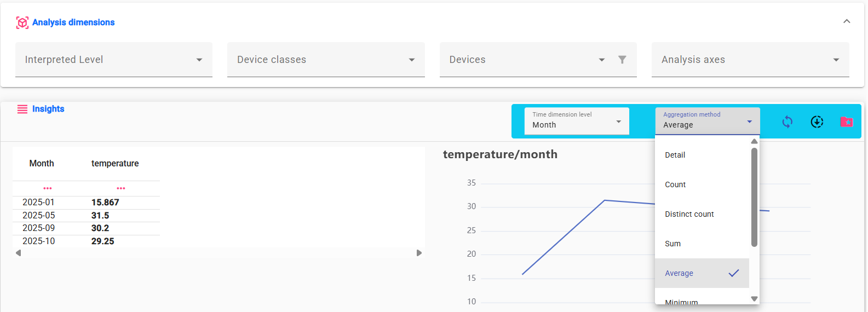Click the download data icon
Image resolution: width=868 pixels, height=312 pixels.
(817, 122)
